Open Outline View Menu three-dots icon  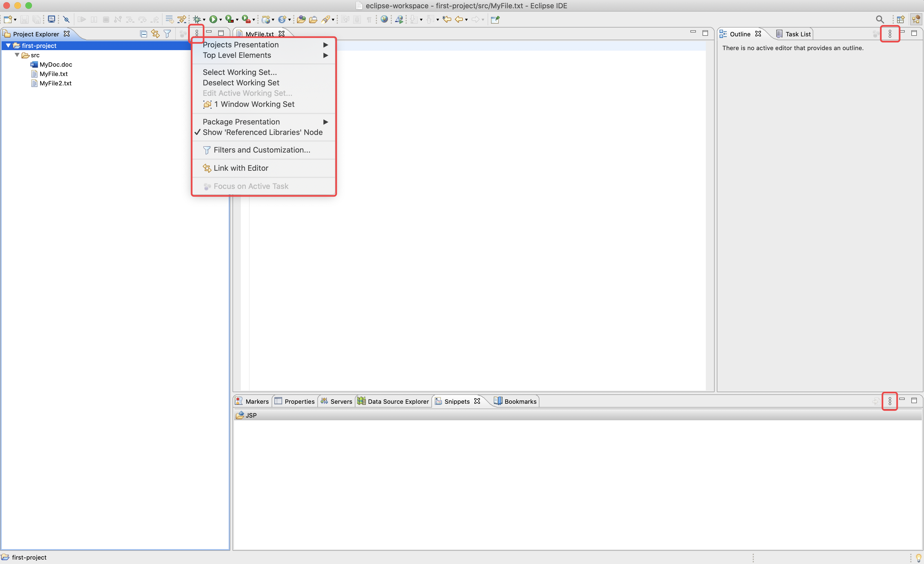[x=890, y=34]
